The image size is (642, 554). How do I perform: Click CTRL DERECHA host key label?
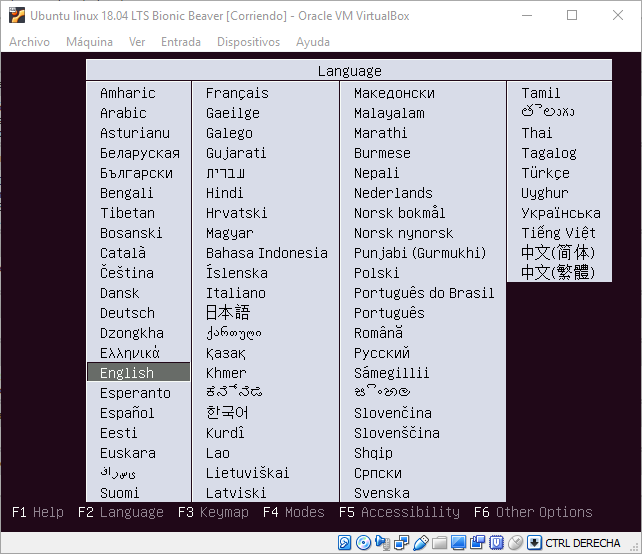[x=583, y=543]
